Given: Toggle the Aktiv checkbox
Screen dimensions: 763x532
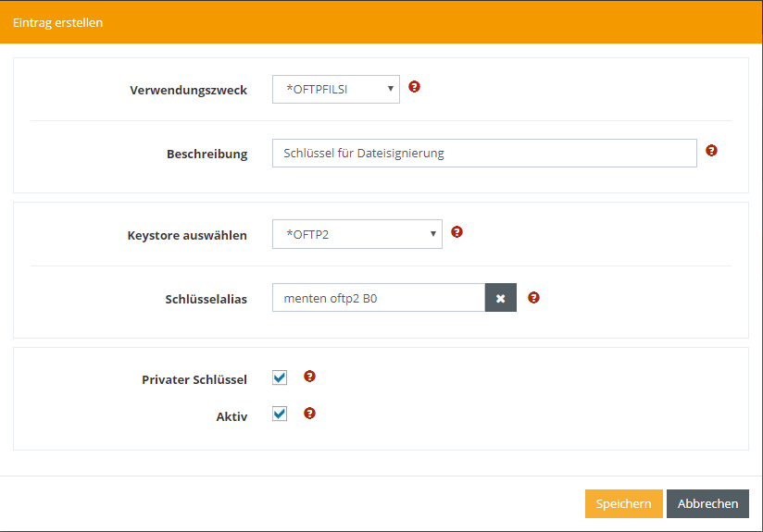Looking at the screenshot, I should point(280,414).
